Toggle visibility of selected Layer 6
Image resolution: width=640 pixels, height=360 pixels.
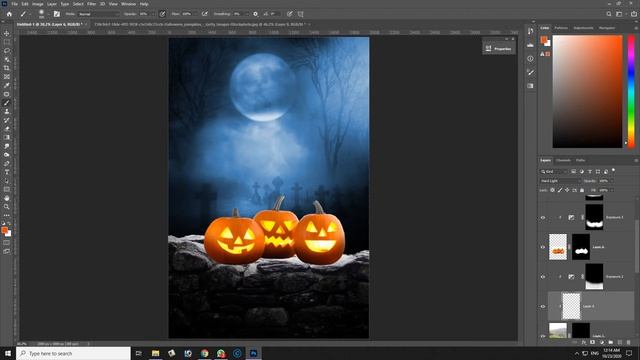point(543,306)
